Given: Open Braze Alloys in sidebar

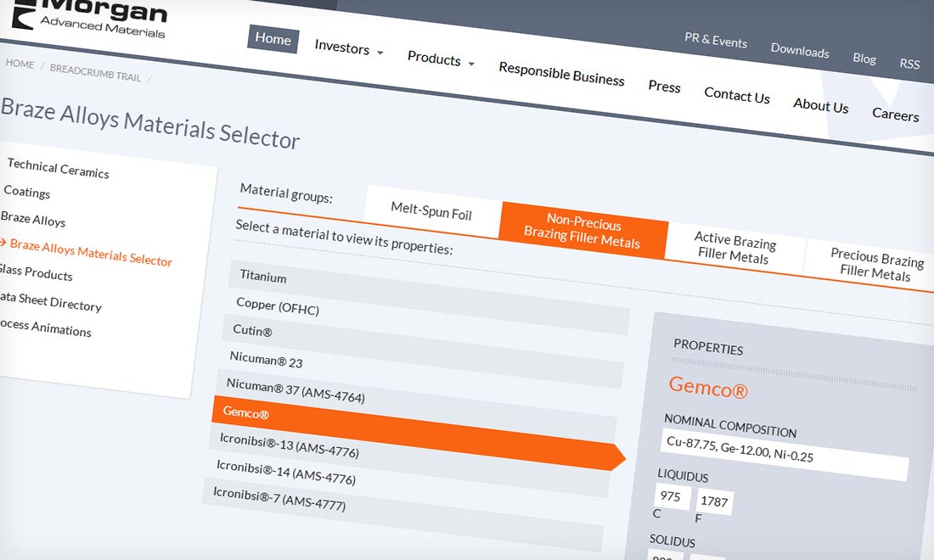Looking at the screenshot, I should point(33,219).
